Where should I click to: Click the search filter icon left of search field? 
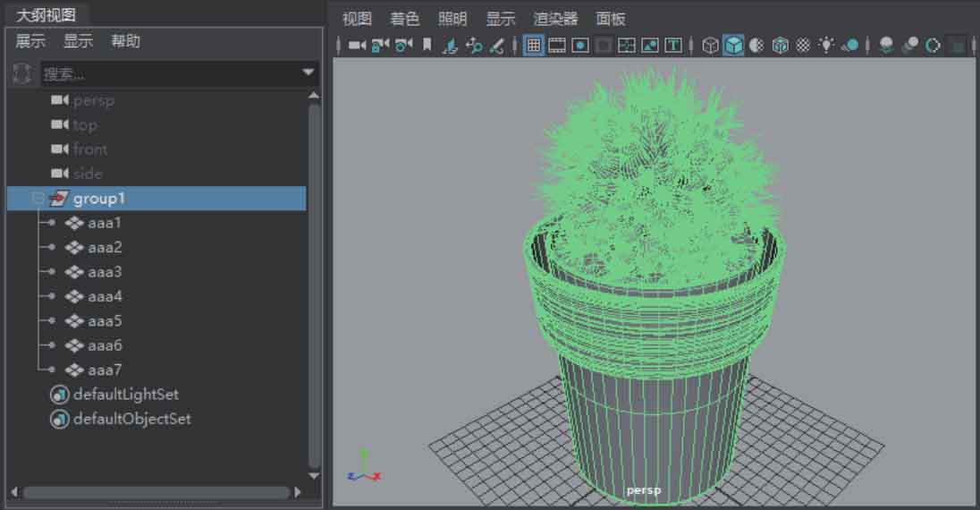[x=22, y=74]
